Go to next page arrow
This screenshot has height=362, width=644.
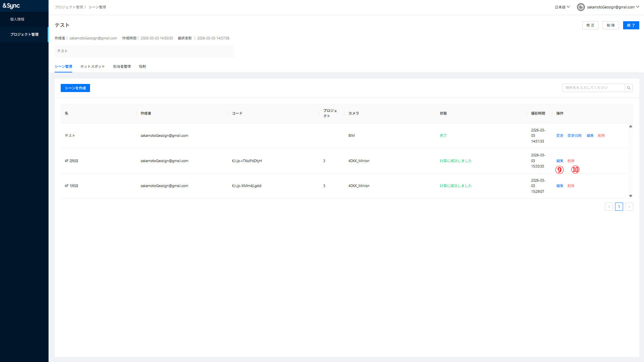click(629, 207)
